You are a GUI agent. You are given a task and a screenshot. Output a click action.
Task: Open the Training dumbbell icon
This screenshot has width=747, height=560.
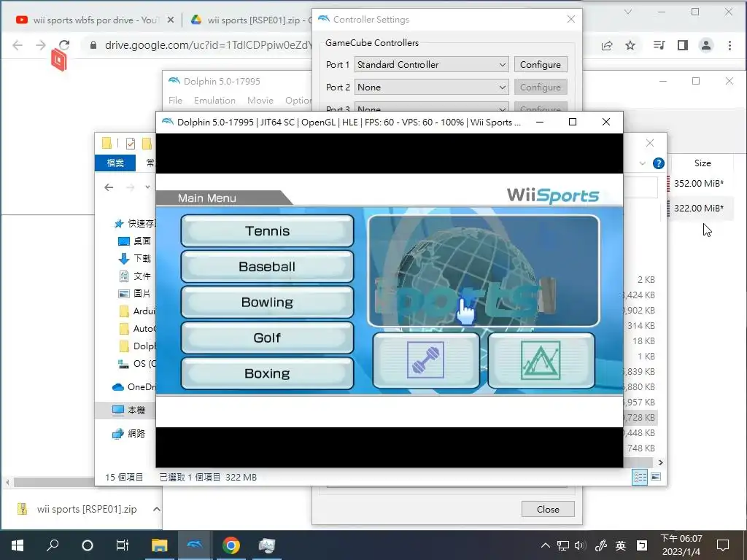[x=426, y=360]
